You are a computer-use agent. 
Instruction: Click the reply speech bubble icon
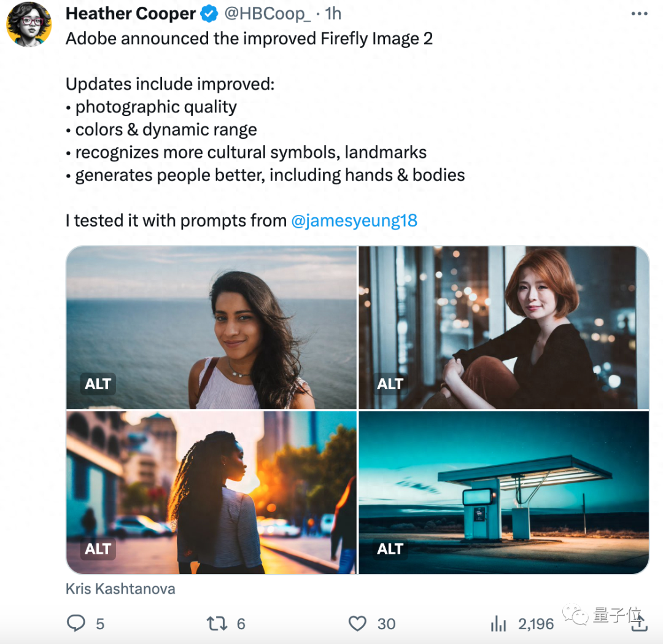pyautogui.click(x=76, y=624)
